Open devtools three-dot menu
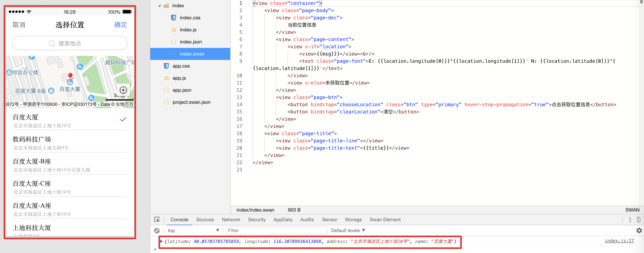 click(x=630, y=220)
